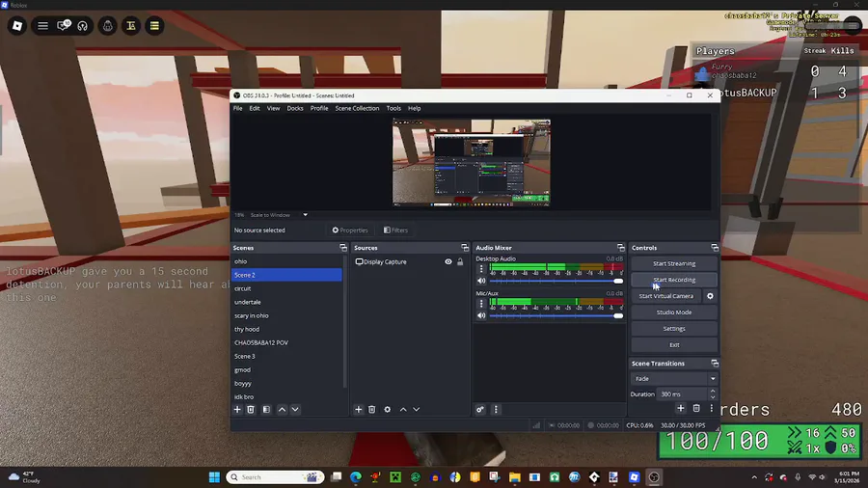868x488 pixels.
Task: Open Roblox headphones icon in top bar
Action: click(83, 25)
